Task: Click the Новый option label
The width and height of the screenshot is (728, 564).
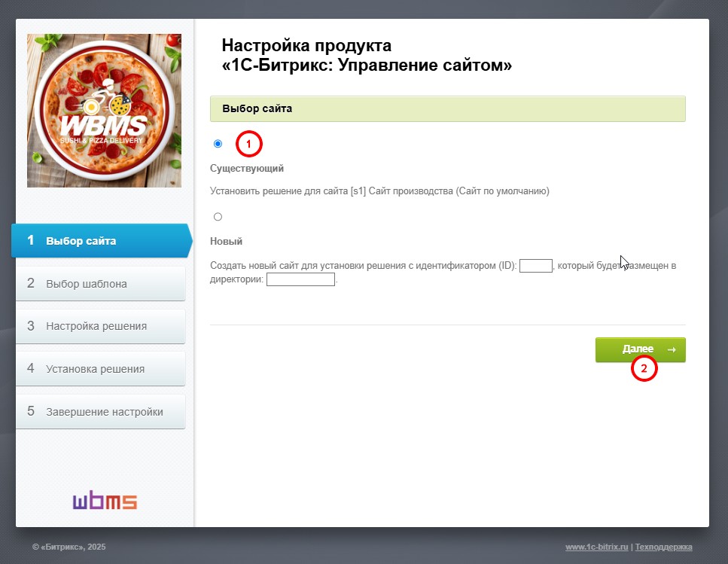Action: [226, 242]
